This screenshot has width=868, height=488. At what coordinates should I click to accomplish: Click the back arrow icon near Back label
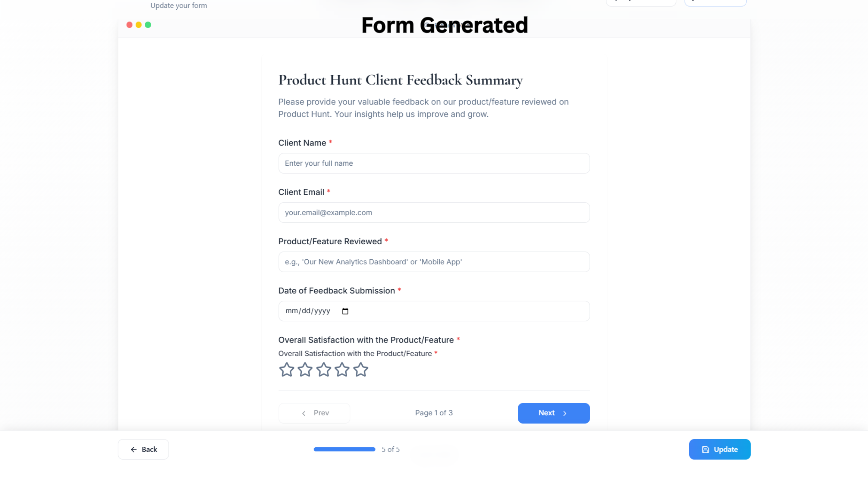[134, 449]
